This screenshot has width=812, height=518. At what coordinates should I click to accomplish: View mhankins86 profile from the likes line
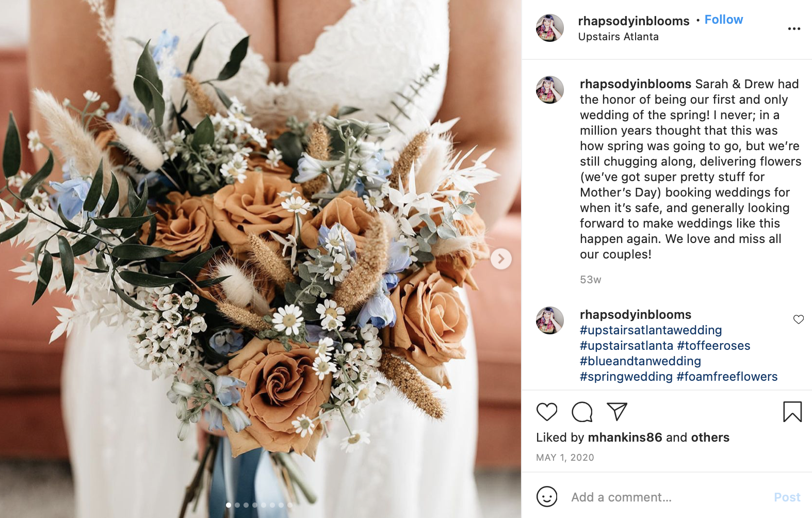click(625, 438)
